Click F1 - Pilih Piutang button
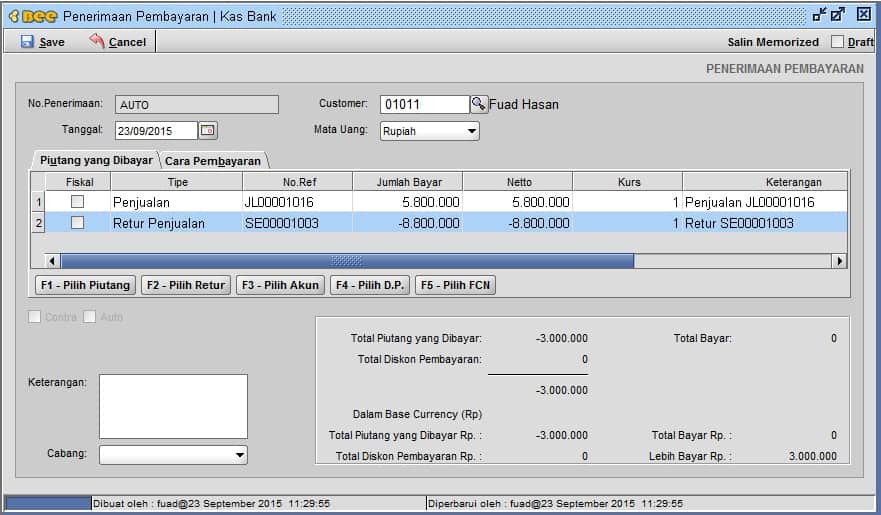Screen dimensions: 881x515 [x=85, y=285]
